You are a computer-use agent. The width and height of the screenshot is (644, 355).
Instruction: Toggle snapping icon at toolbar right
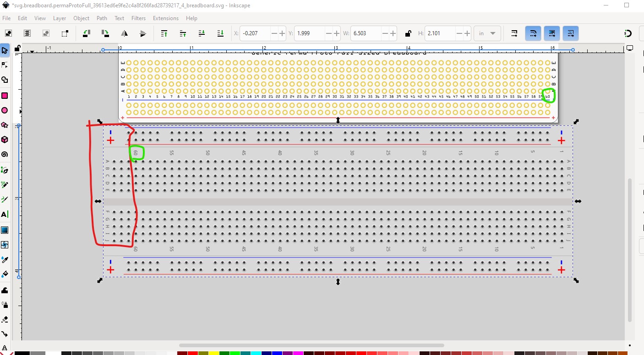(x=628, y=33)
